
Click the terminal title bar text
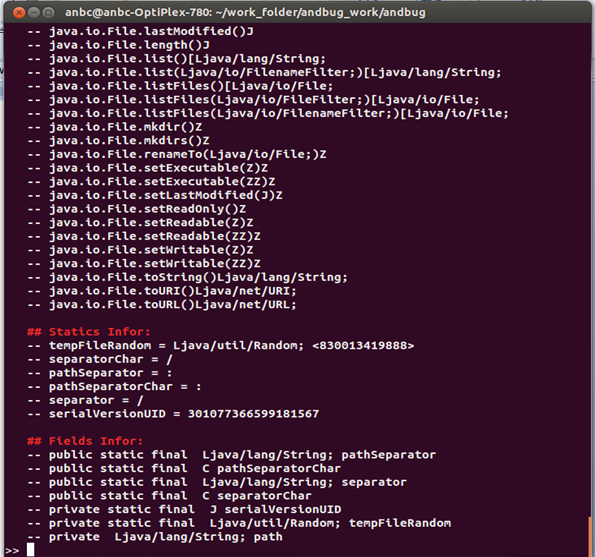[245, 13]
